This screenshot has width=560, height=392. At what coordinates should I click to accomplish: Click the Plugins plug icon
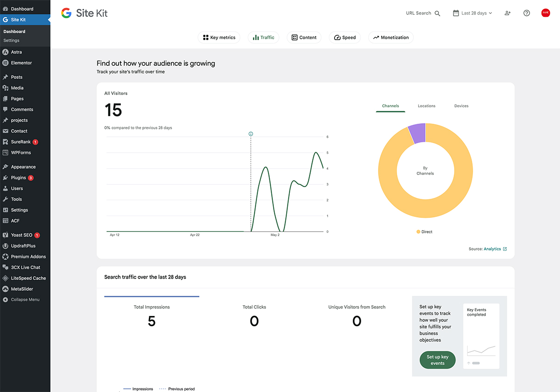(6, 178)
